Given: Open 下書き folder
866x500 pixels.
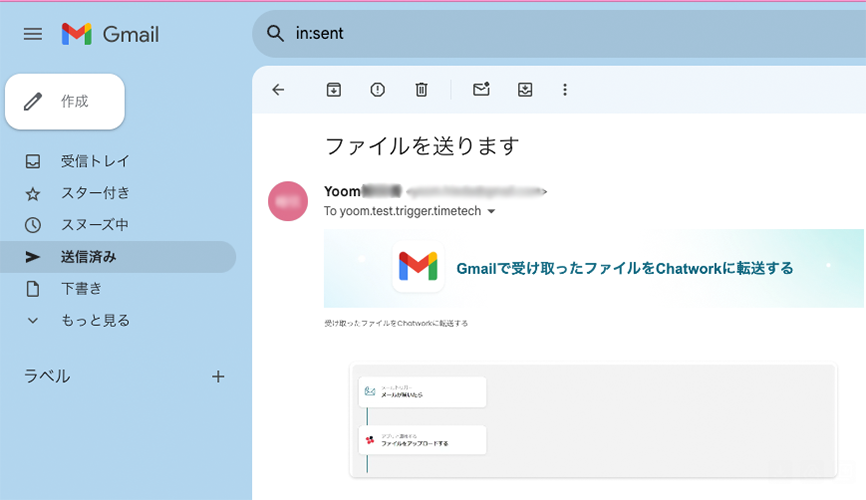Looking at the screenshot, I should point(118,289).
